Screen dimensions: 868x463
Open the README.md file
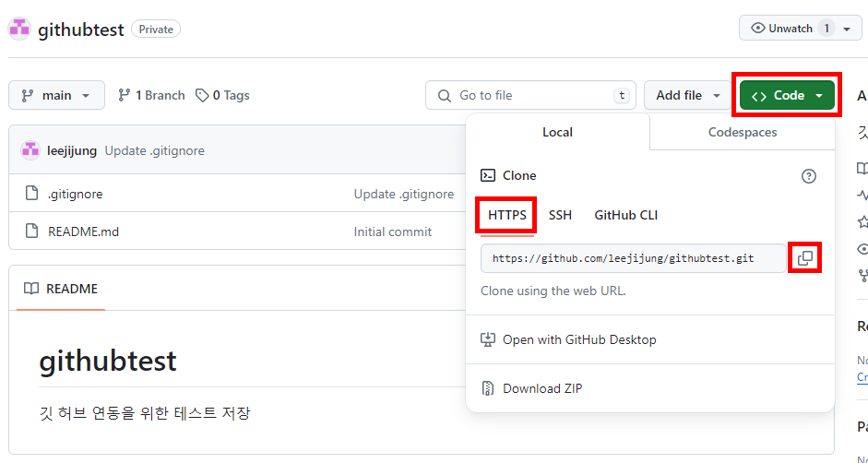click(84, 231)
